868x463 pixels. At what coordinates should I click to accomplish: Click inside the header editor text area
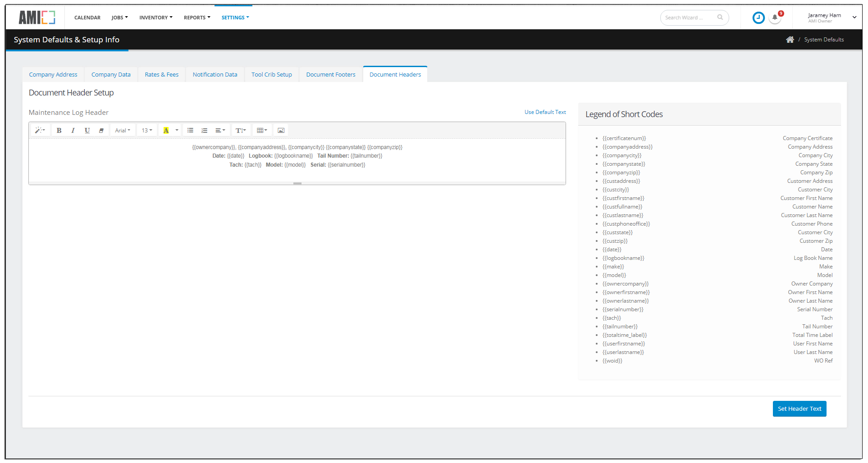point(297,160)
